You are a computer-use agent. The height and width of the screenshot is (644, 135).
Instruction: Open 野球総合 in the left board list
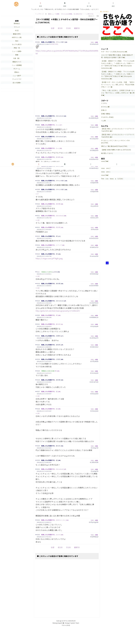[x=17, y=24]
